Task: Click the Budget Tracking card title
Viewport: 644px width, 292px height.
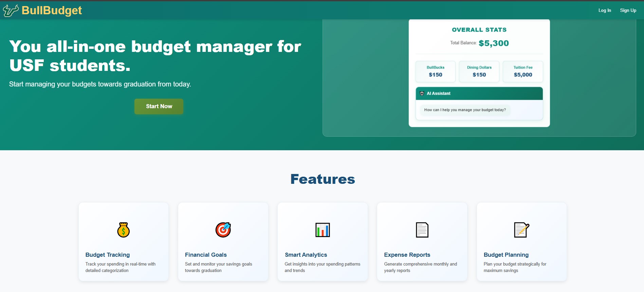Action: coord(108,255)
